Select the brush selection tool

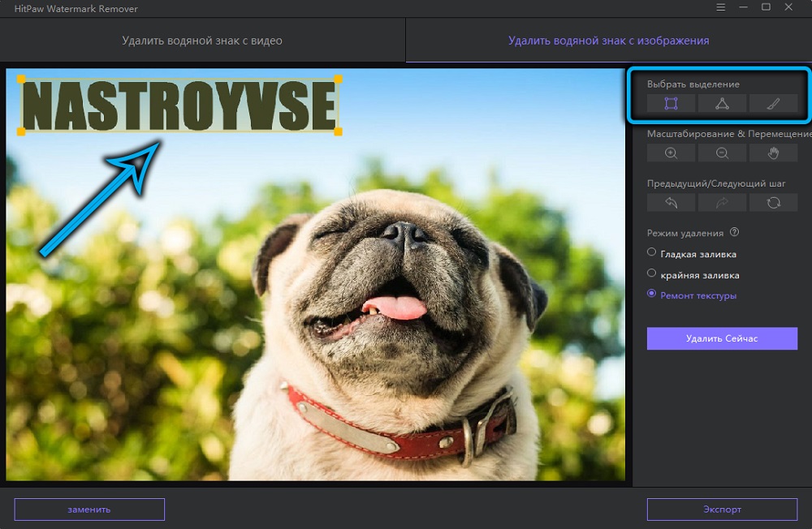(x=773, y=103)
